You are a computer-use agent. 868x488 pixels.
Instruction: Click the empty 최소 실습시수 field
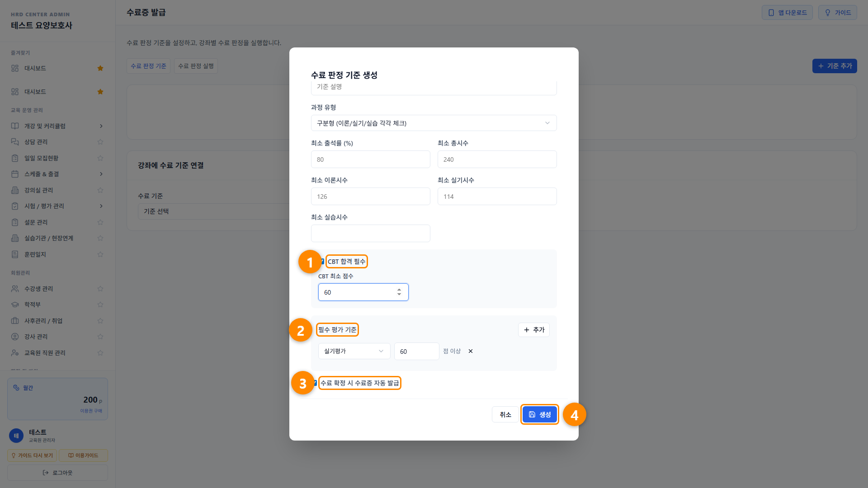pyautogui.click(x=371, y=234)
